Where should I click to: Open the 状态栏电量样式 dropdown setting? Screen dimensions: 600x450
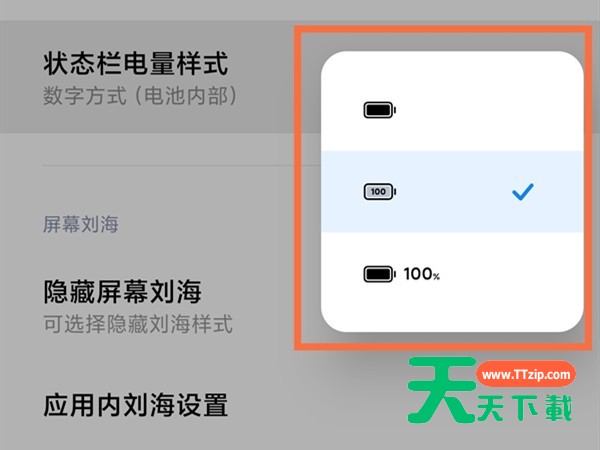(x=147, y=77)
